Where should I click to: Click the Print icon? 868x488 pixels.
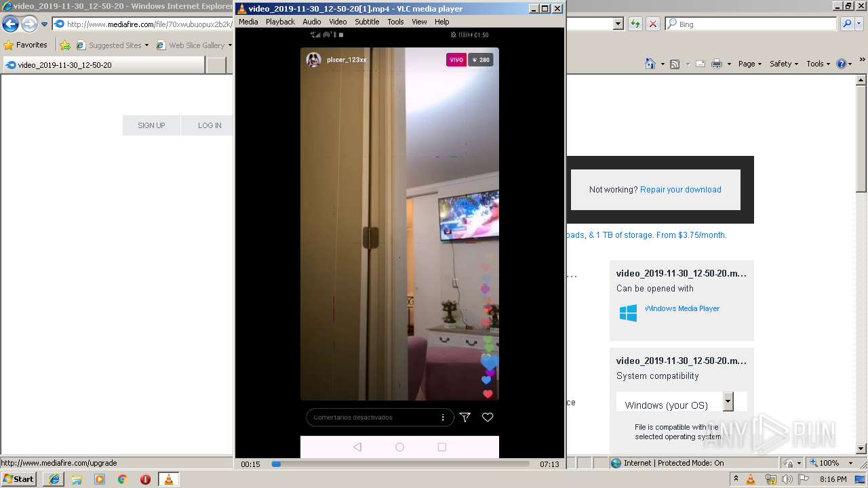[717, 64]
